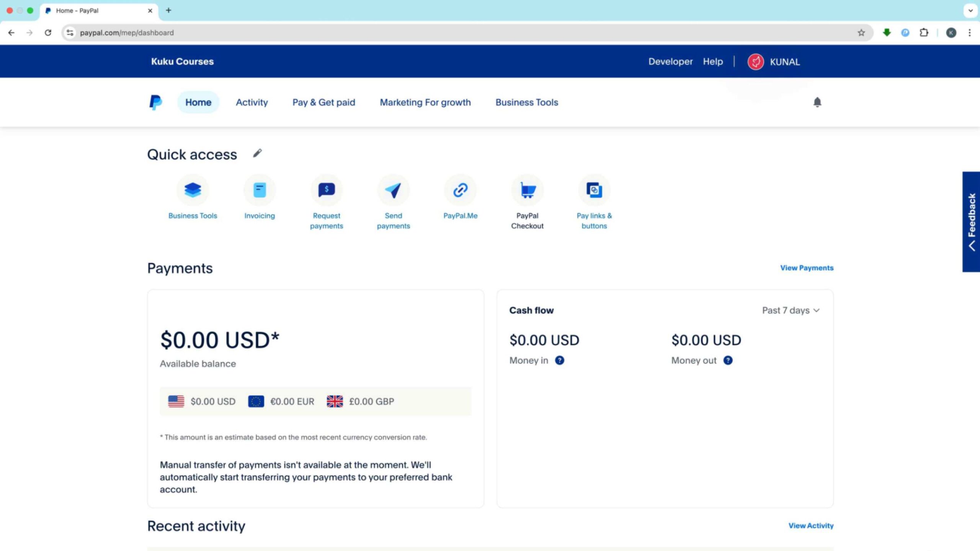Open the Request payments icon
Image resolution: width=980 pixels, height=551 pixels.
tap(327, 190)
